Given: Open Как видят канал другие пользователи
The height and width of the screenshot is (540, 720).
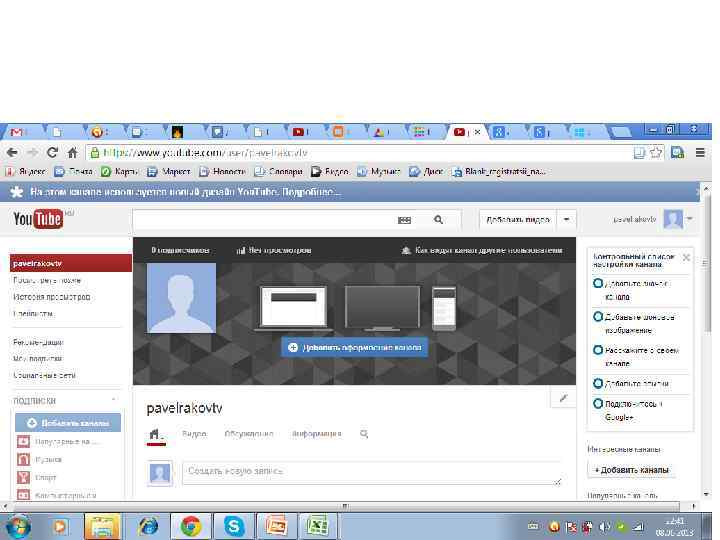Looking at the screenshot, I should click(x=482, y=251).
